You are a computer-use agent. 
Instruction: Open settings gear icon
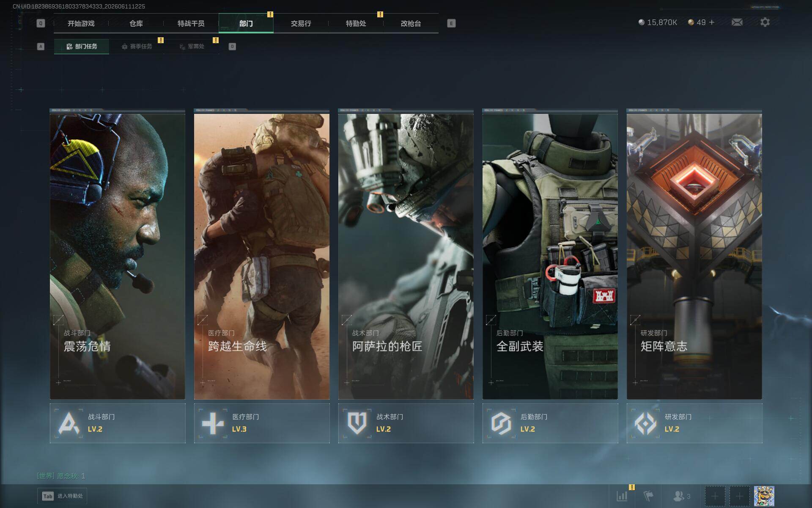765,22
